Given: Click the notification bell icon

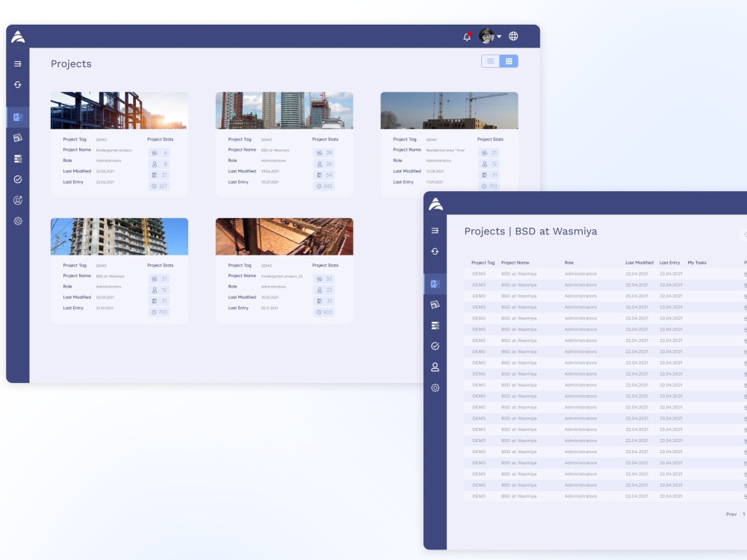Looking at the screenshot, I should tap(467, 37).
